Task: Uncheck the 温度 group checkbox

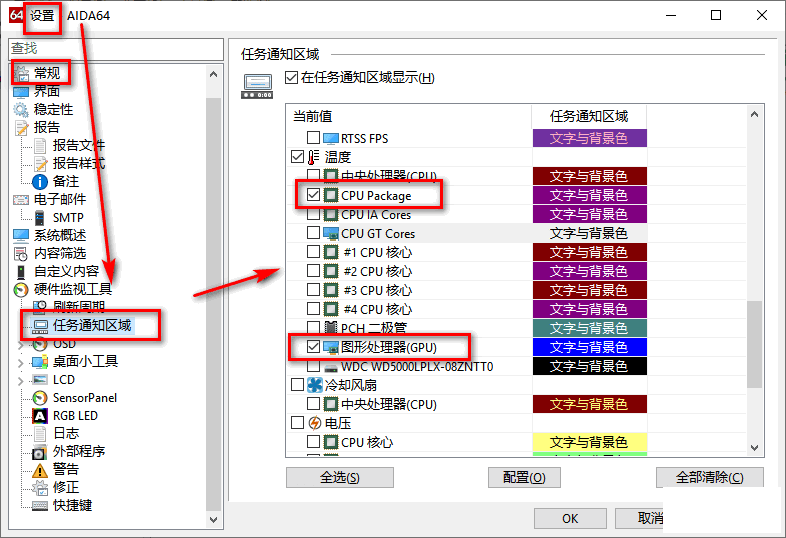Action: (297, 156)
